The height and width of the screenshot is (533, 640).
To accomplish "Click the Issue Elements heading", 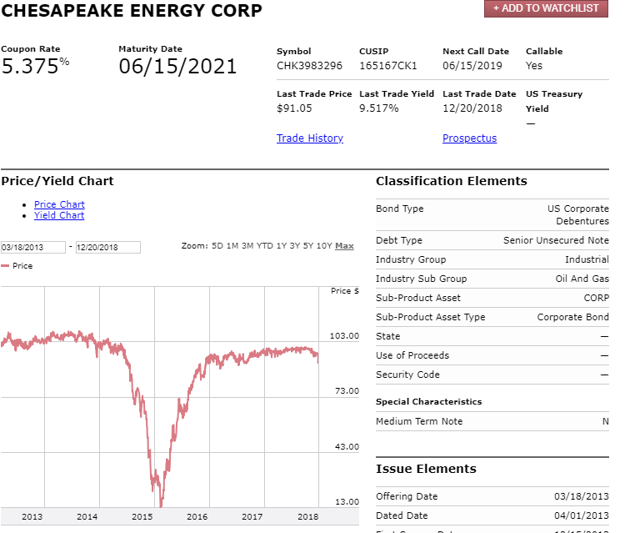I will 426,469.
